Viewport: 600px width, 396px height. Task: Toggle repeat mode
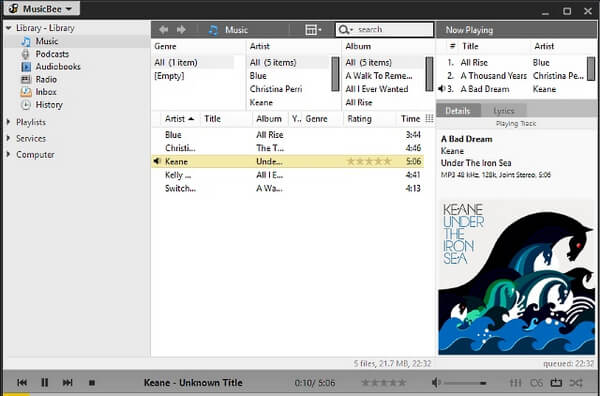pos(556,382)
